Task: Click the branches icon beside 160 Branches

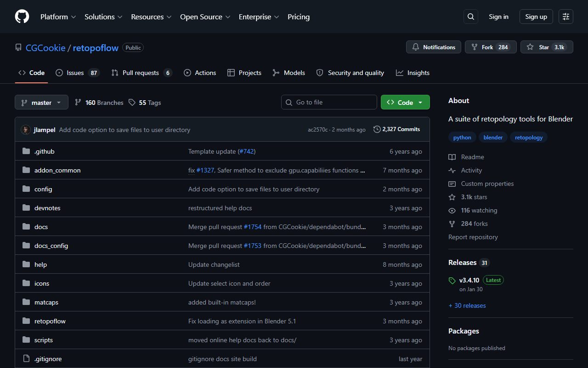Action: [x=78, y=103]
